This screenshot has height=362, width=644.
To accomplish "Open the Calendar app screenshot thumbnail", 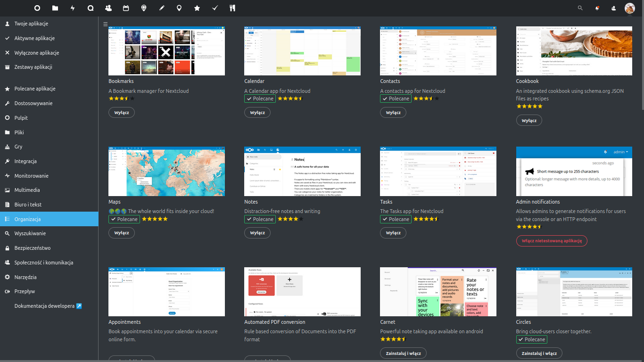I will (302, 51).
